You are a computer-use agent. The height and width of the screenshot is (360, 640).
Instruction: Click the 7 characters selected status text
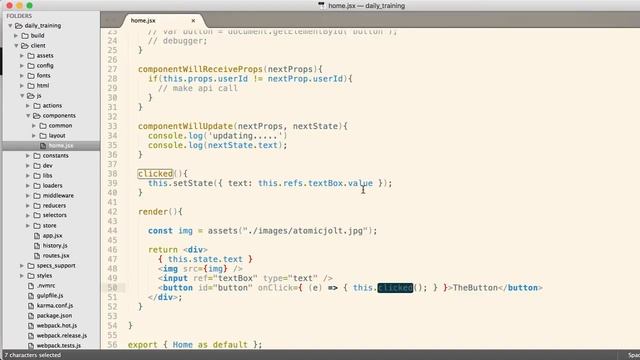point(33,355)
